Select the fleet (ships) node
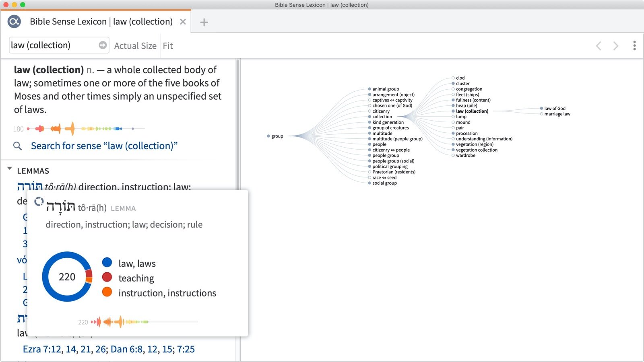This screenshot has height=362, width=644. (465, 95)
